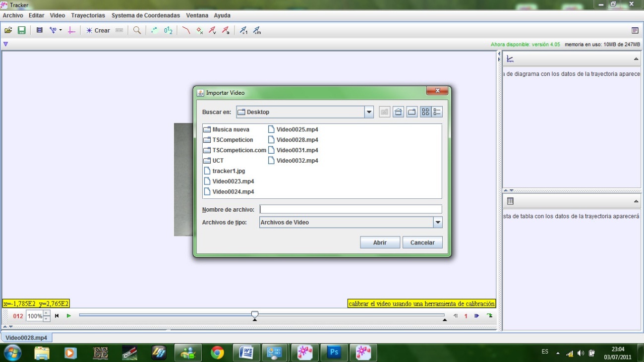Open the Archivos de tipo dropdown

(x=438, y=222)
